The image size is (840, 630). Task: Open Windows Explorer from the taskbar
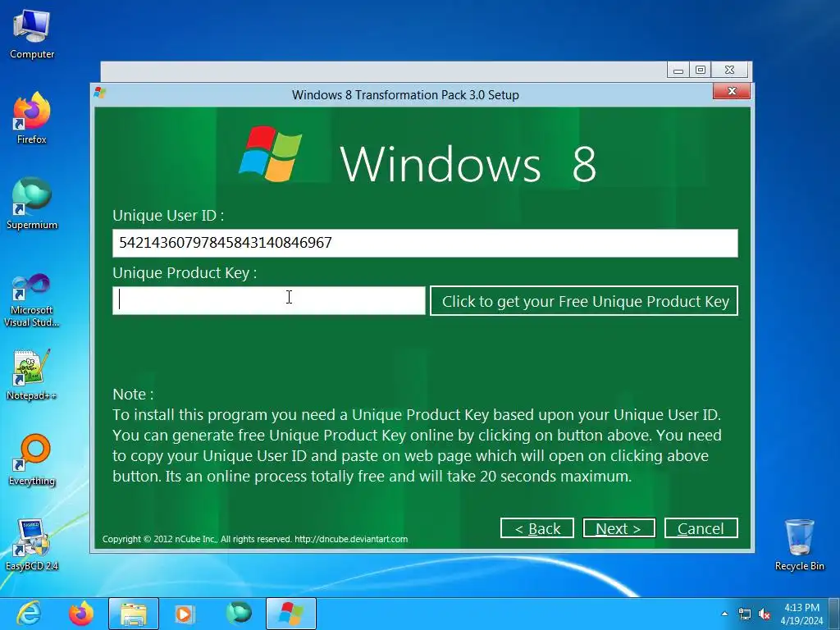point(134,614)
